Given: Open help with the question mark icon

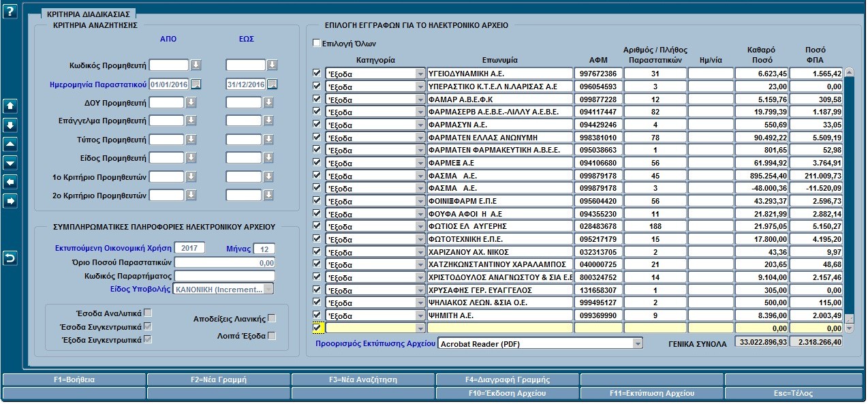Looking at the screenshot, I should tap(10, 12).
